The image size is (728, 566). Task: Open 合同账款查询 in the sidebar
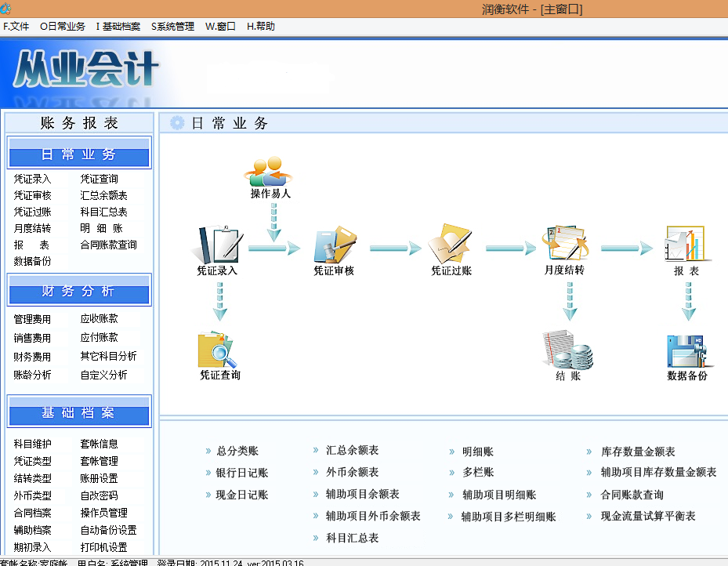point(109,245)
